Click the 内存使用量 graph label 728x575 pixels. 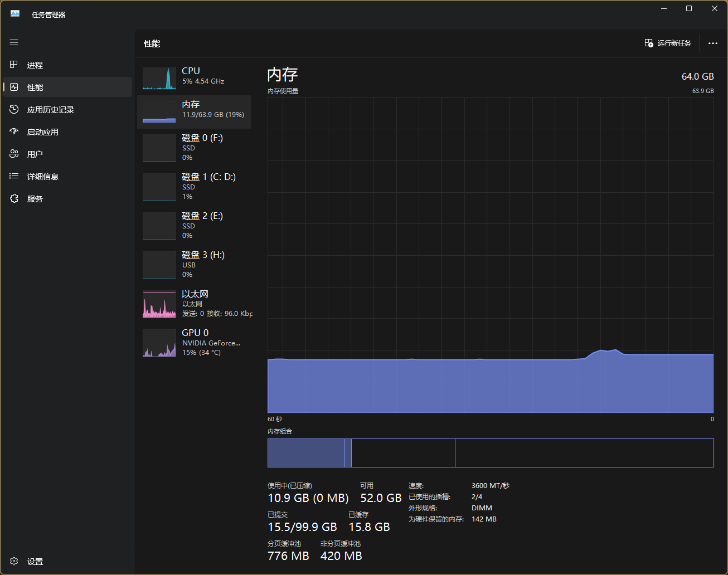283,91
